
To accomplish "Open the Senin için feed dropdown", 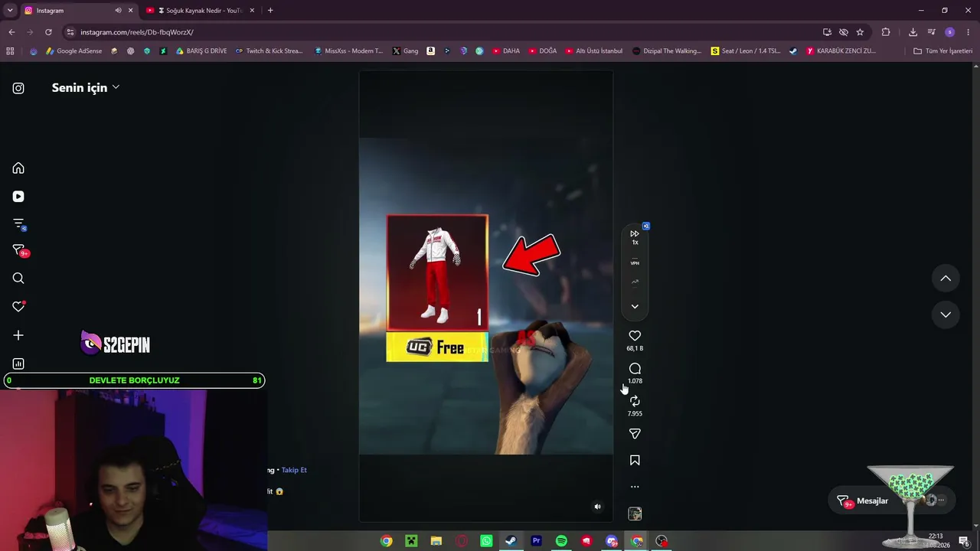I will (x=86, y=88).
